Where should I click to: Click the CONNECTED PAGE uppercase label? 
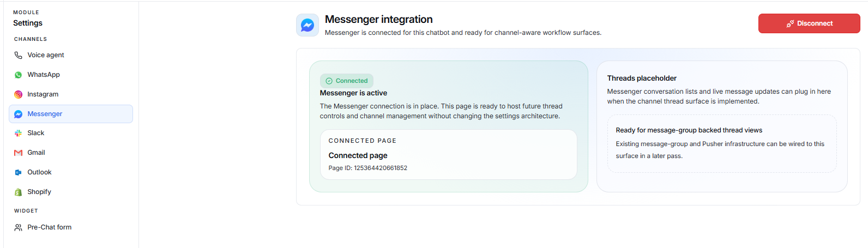363,141
